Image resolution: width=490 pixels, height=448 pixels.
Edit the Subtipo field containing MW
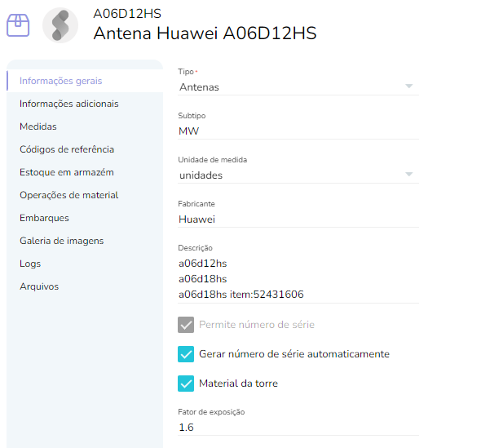[x=298, y=131]
